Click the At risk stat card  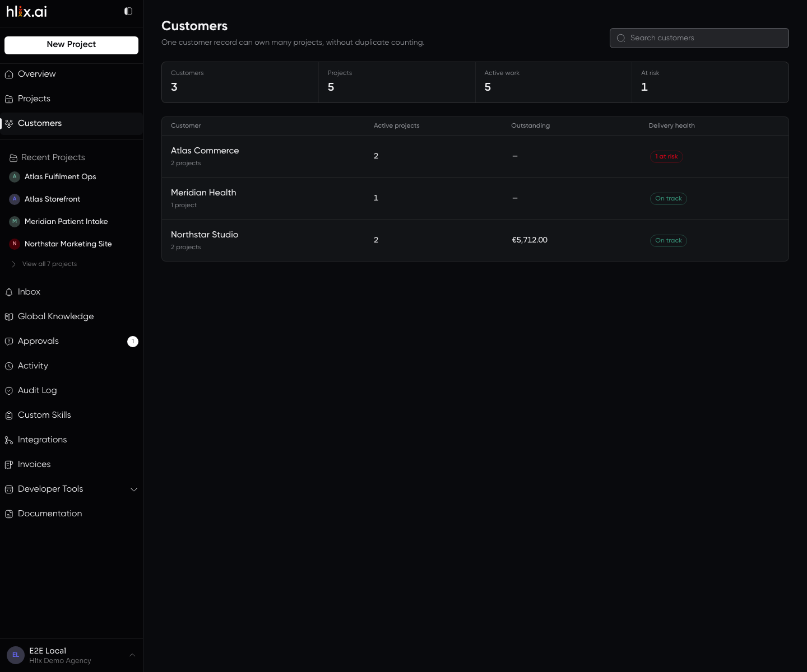[x=710, y=82]
